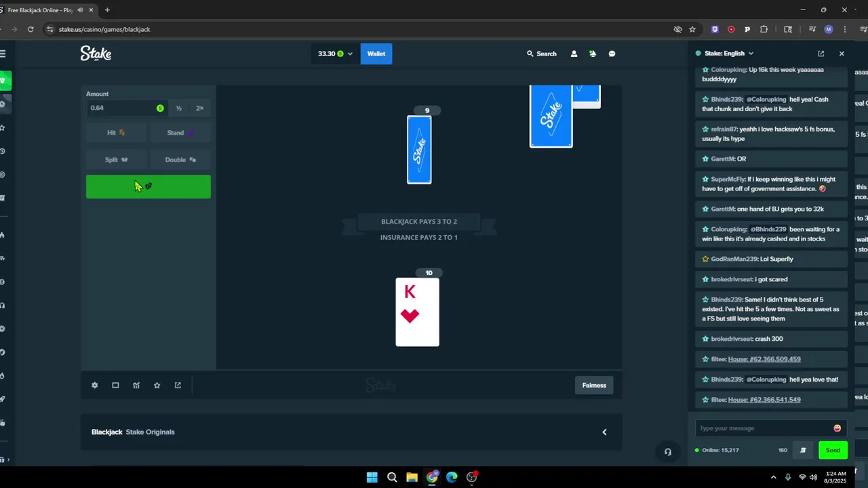Open chat rules icon beside Send
The width and height of the screenshot is (868, 488).
pyautogui.click(x=803, y=450)
